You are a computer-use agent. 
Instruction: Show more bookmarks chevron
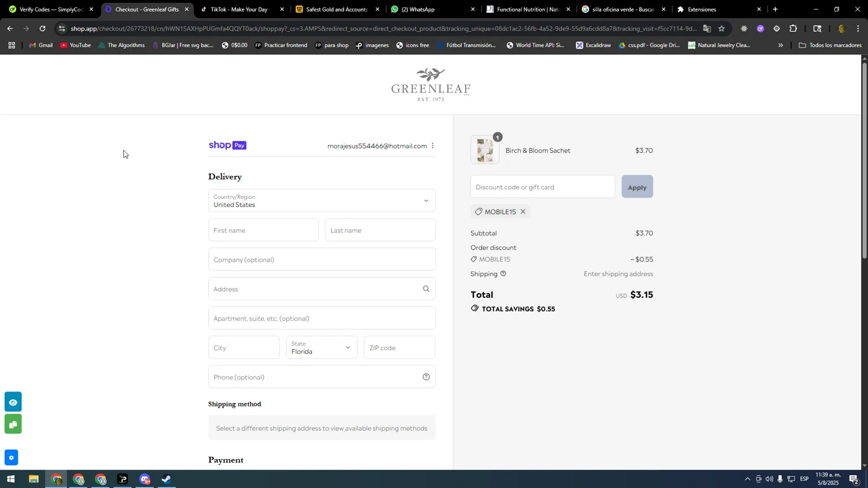(x=780, y=45)
